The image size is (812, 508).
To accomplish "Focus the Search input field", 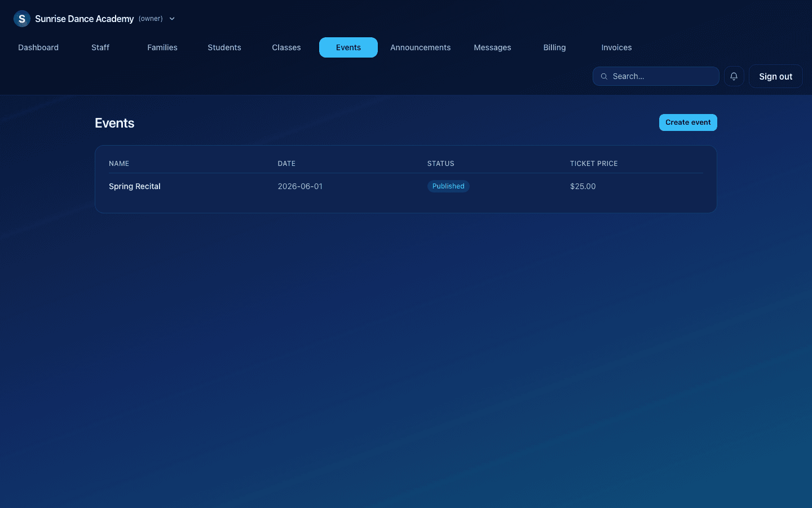I will 656,76.
